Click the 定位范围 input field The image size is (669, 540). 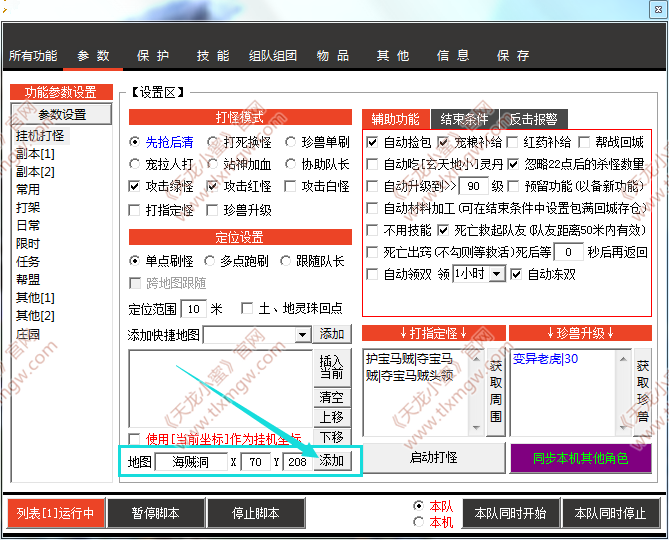194,309
